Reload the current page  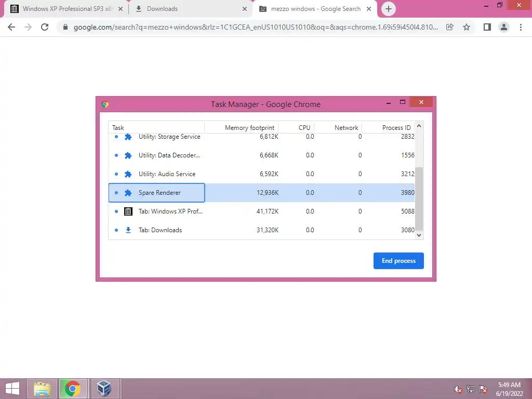tap(45, 27)
